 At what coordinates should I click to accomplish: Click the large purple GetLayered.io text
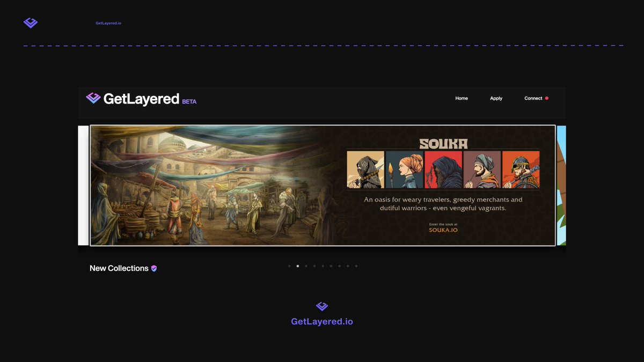[x=322, y=322]
